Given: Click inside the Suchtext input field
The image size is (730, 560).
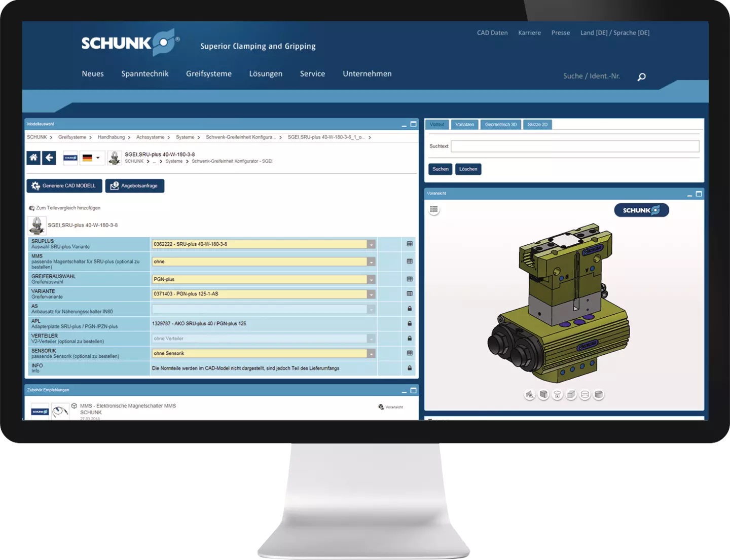Looking at the screenshot, I should point(575,146).
